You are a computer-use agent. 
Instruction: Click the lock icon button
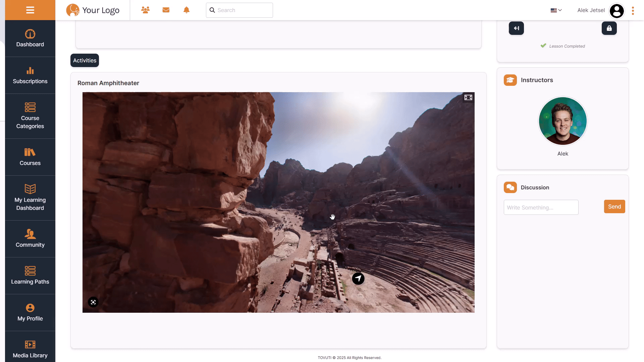[x=609, y=28]
